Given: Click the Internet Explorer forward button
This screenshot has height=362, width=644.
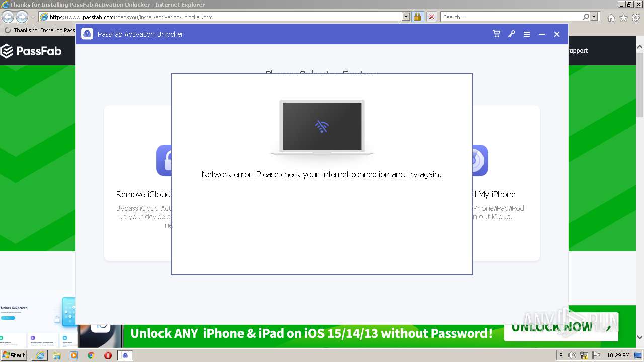Looking at the screenshot, I should click(x=22, y=17).
